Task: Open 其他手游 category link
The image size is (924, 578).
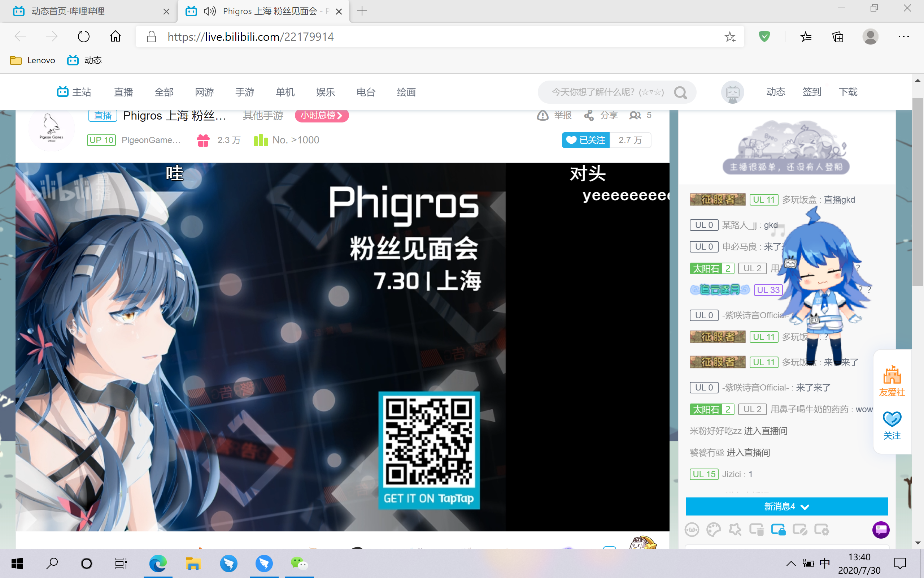Action: click(x=263, y=116)
